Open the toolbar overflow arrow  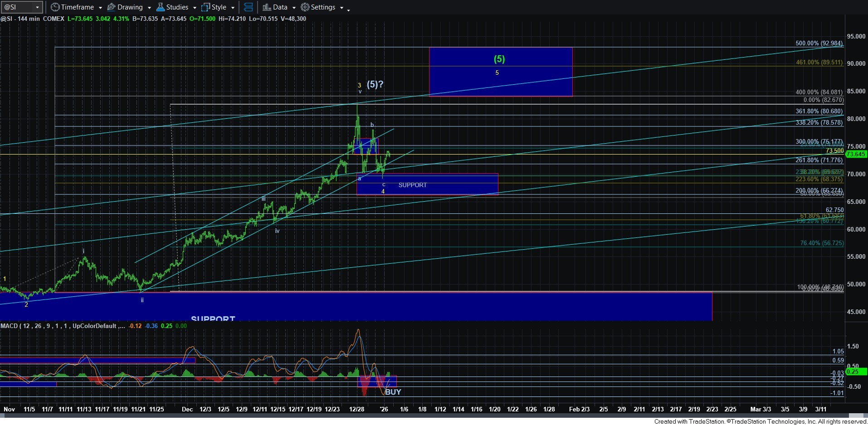(348, 10)
